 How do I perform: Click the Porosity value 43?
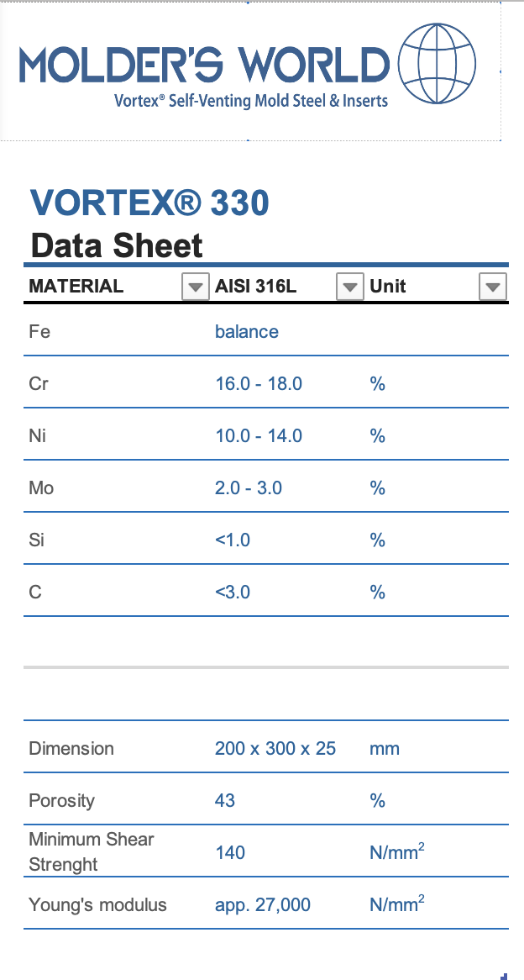click(225, 801)
